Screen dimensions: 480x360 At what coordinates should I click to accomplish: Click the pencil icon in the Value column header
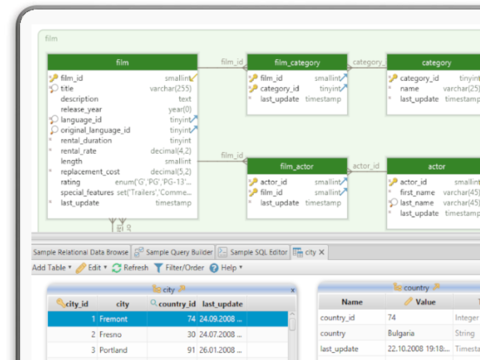(408, 301)
